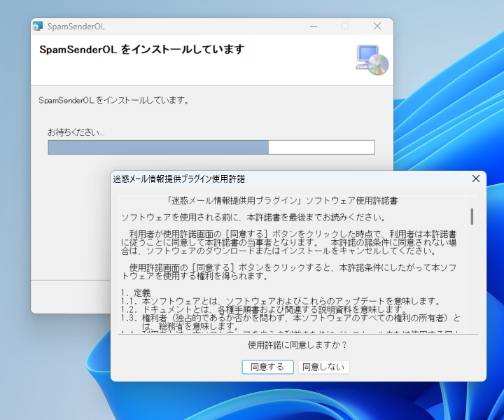Click the installation progress bar
The image size is (504, 420).
[211, 147]
